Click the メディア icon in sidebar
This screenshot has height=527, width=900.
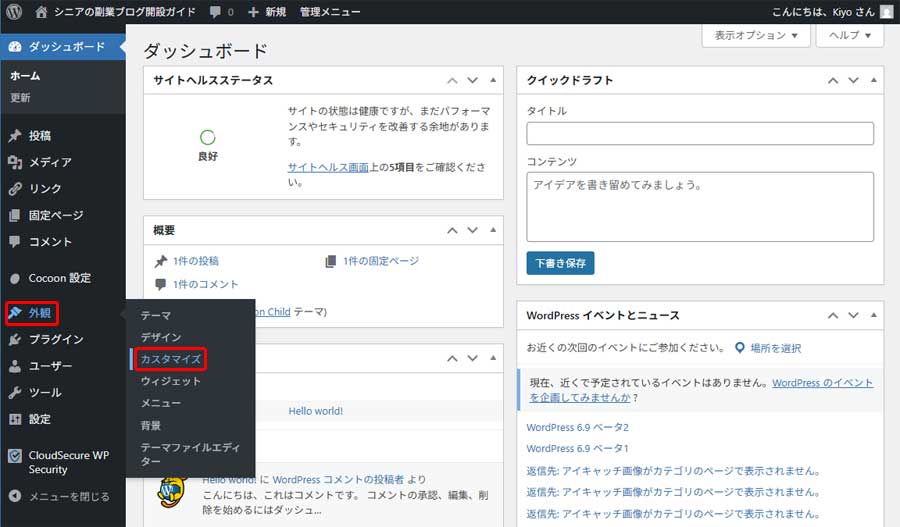[x=15, y=162]
